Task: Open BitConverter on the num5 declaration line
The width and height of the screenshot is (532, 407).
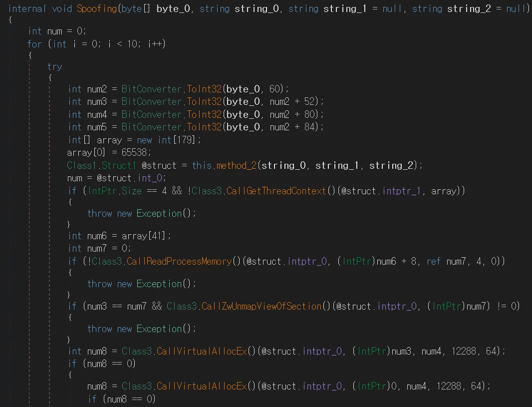Action: coord(152,127)
